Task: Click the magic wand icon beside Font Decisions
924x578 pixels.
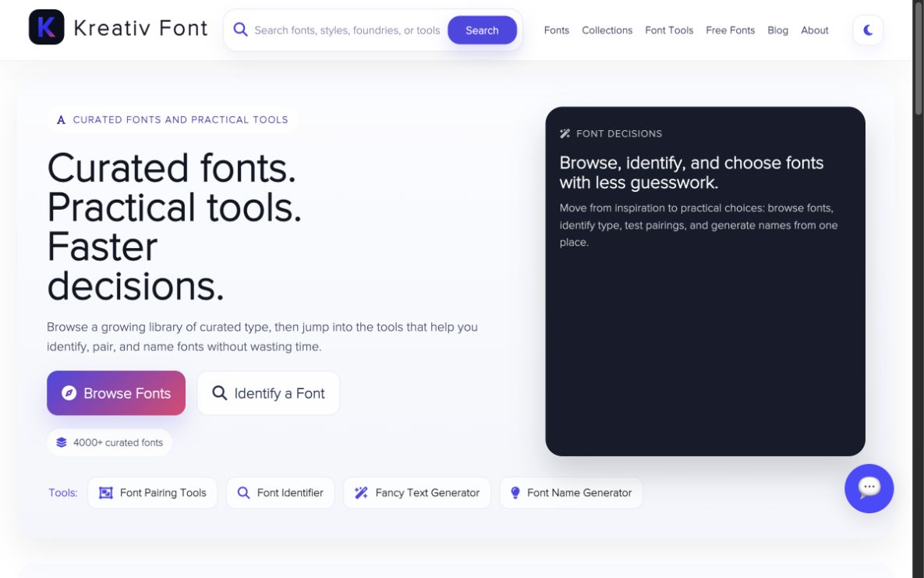Action: point(565,134)
